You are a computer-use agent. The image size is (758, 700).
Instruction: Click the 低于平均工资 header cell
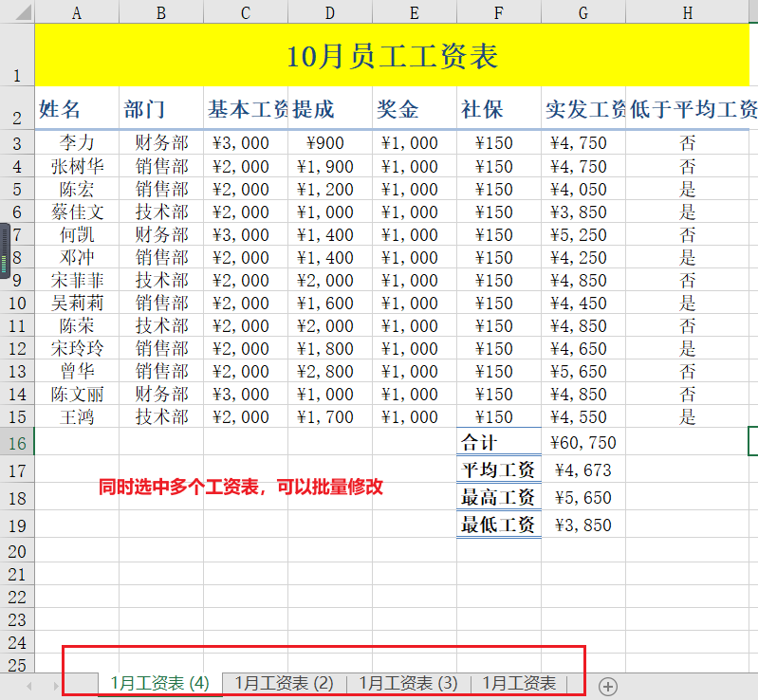(x=688, y=108)
